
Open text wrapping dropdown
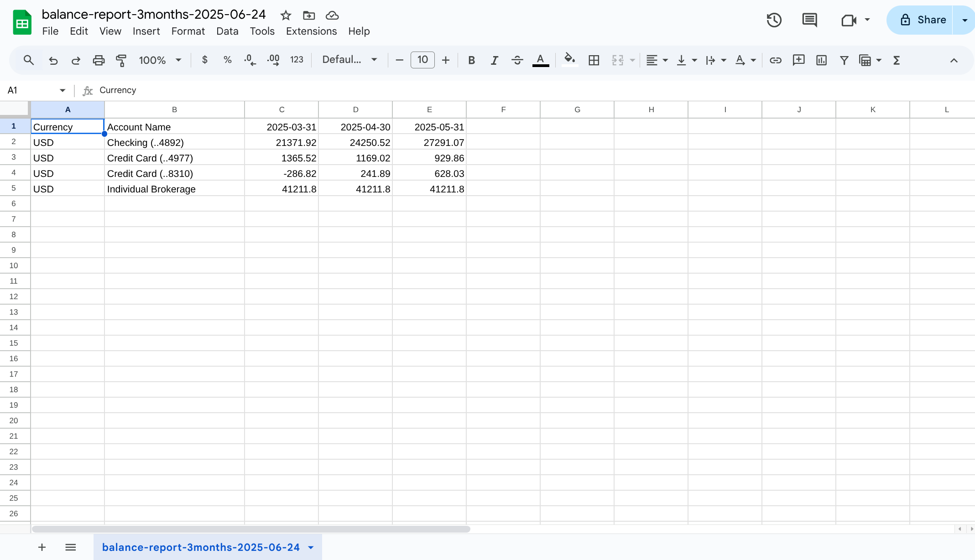point(716,60)
